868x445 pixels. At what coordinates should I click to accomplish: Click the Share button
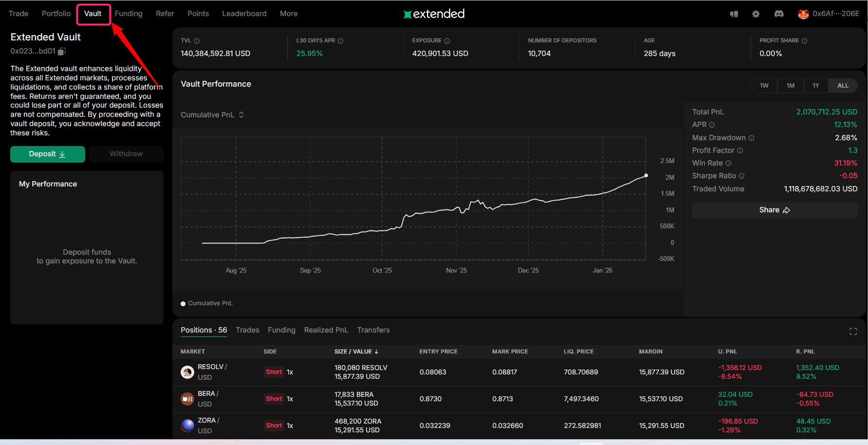pos(774,210)
